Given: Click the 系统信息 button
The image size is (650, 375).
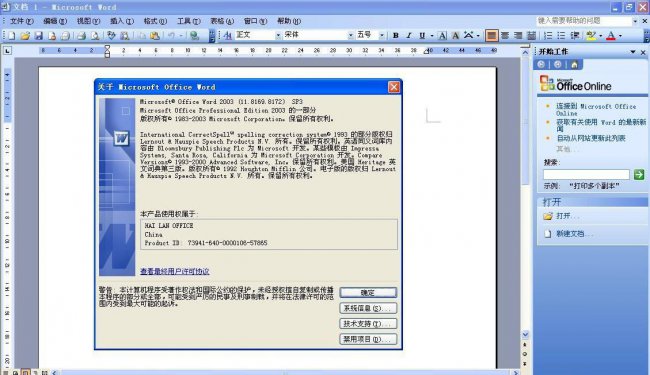Looking at the screenshot, I should (x=368, y=308).
